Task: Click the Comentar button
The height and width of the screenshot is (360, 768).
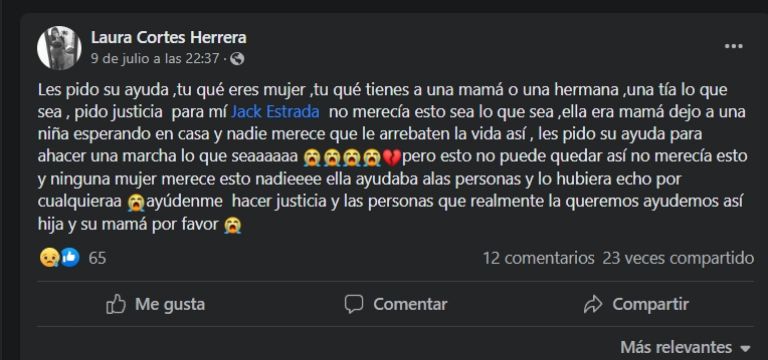Action: (x=396, y=304)
